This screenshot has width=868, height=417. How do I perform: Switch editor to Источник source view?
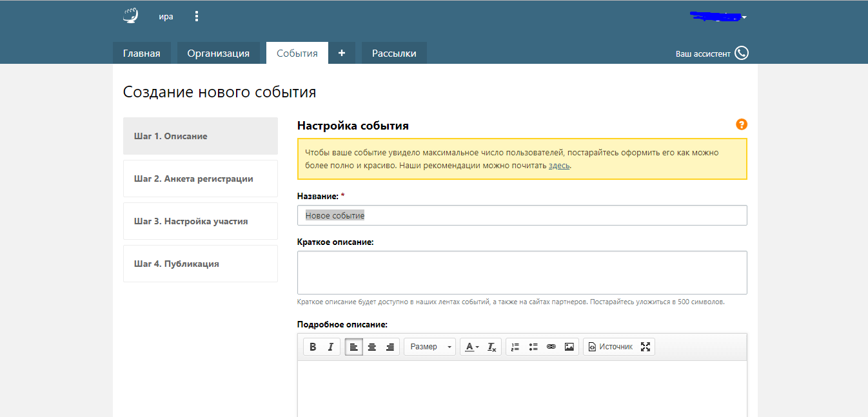tap(610, 347)
